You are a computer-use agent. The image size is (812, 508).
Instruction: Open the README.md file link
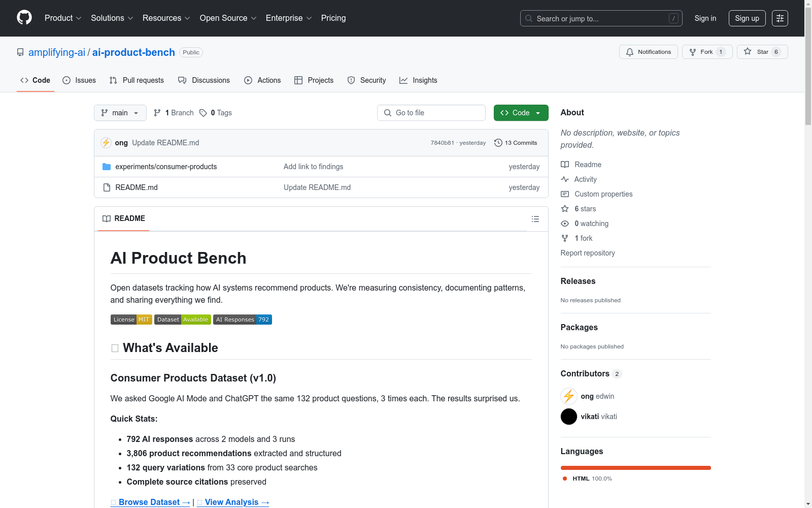137,187
